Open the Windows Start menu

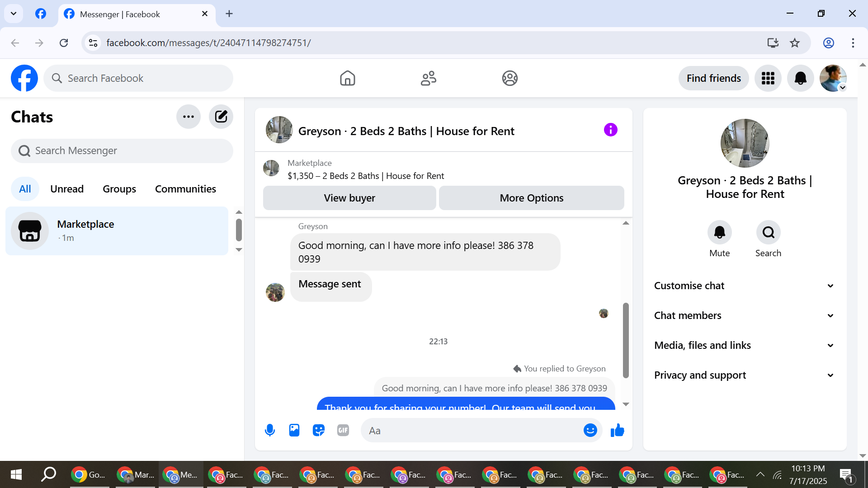click(x=16, y=474)
